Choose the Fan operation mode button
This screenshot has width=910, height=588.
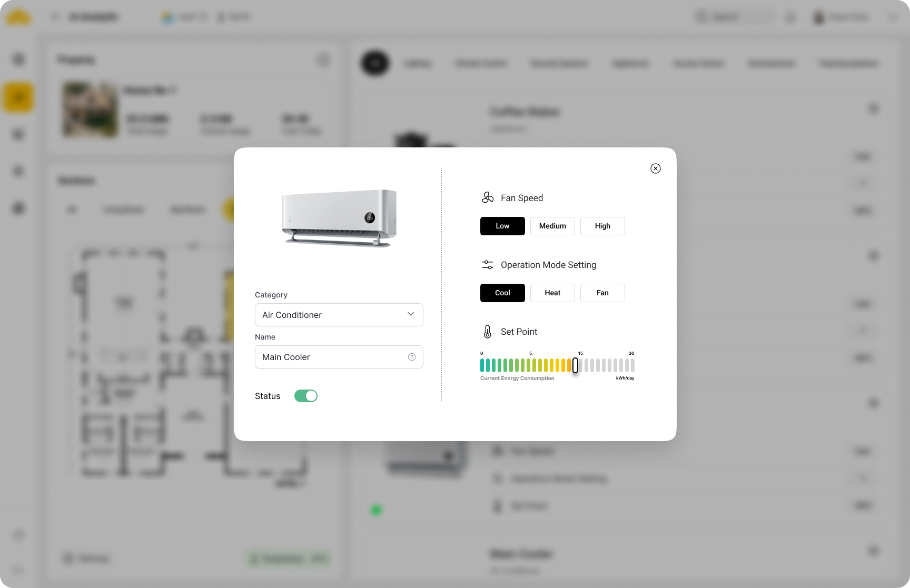[602, 293]
